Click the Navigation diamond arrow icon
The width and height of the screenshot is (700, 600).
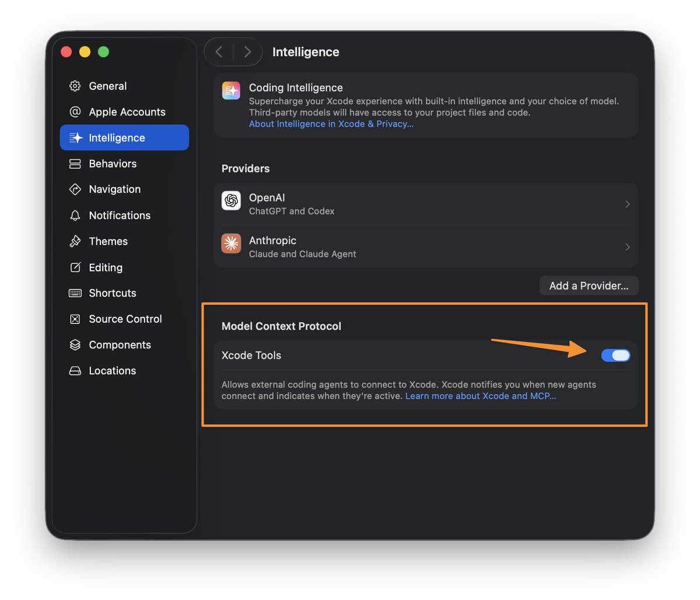pos(75,189)
